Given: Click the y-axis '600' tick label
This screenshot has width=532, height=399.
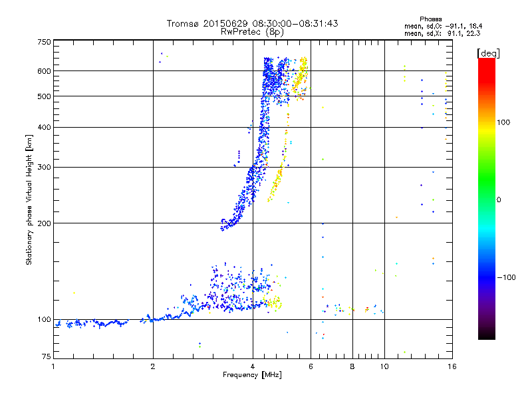Looking at the screenshot, I should (x=44, y=71).
